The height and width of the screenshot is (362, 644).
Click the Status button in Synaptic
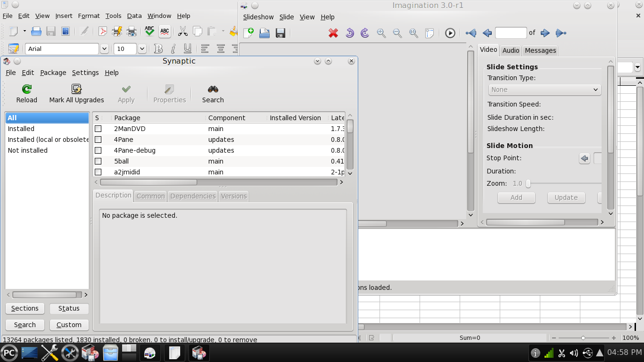pos(69,308)
